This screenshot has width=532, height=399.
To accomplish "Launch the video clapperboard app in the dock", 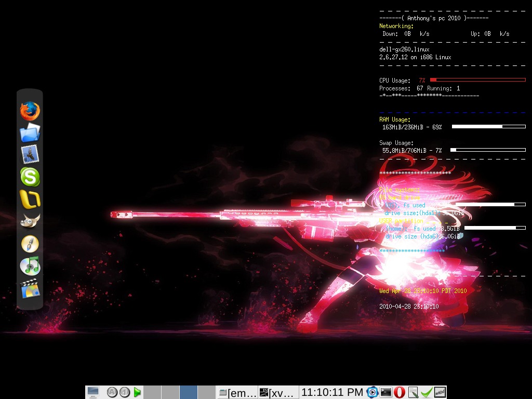I will [x=29, y=288].
